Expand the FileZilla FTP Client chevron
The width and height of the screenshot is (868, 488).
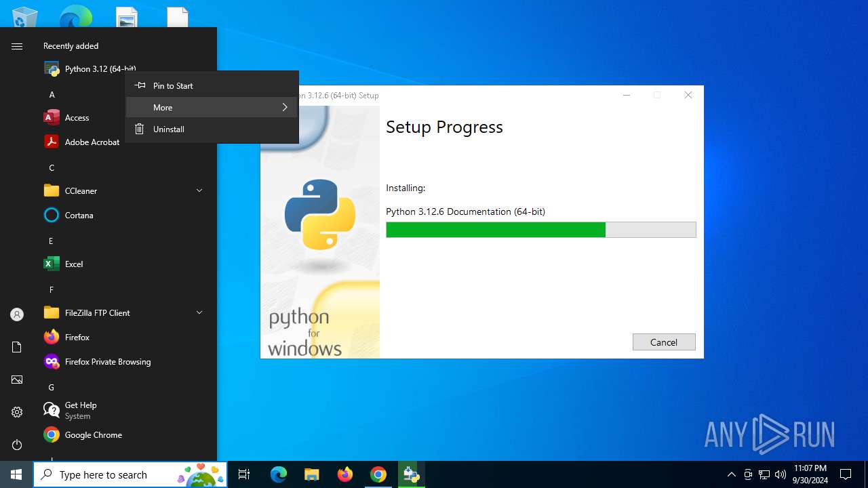coord(199,313)
